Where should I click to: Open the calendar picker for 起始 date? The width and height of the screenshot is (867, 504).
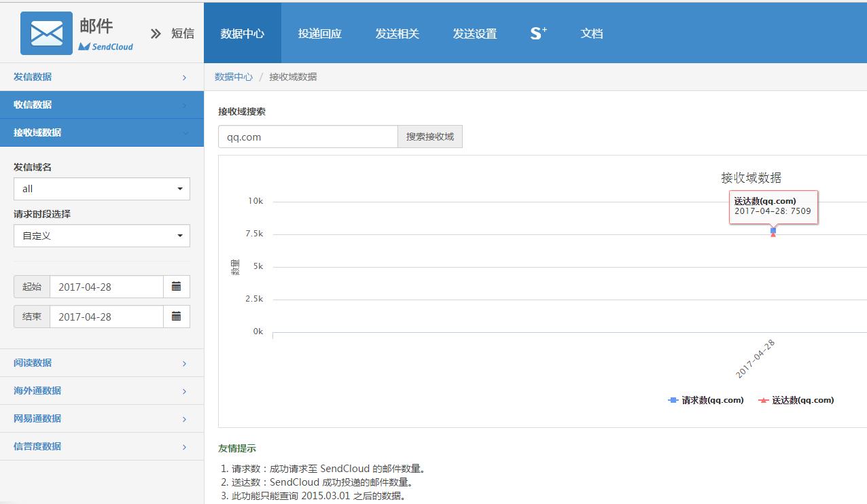[x=177, y=286]
